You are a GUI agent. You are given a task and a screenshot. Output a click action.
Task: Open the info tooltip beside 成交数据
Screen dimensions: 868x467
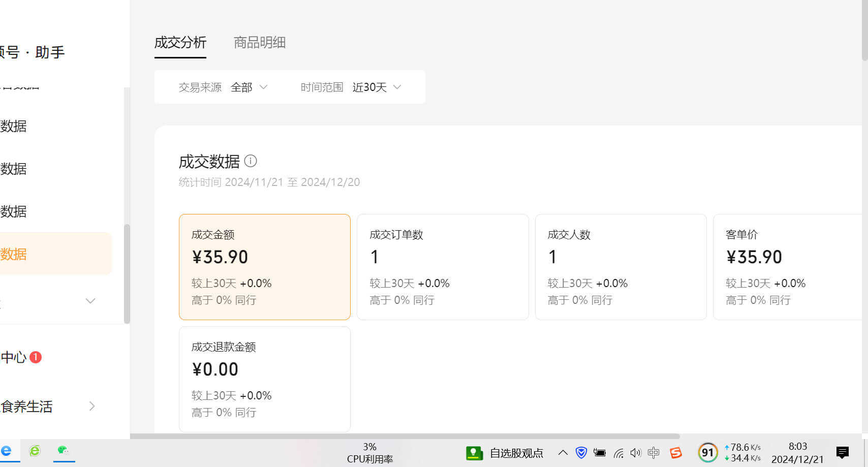(250, 161)
